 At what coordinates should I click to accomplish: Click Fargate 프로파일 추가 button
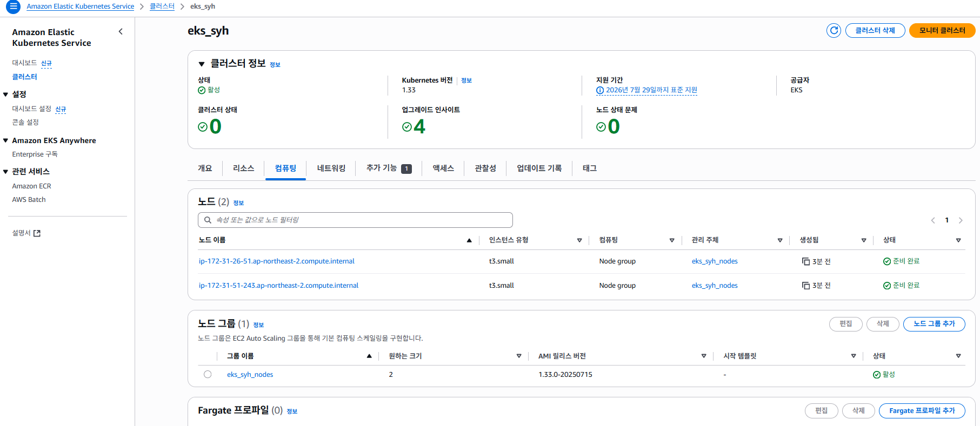[922, 411]
